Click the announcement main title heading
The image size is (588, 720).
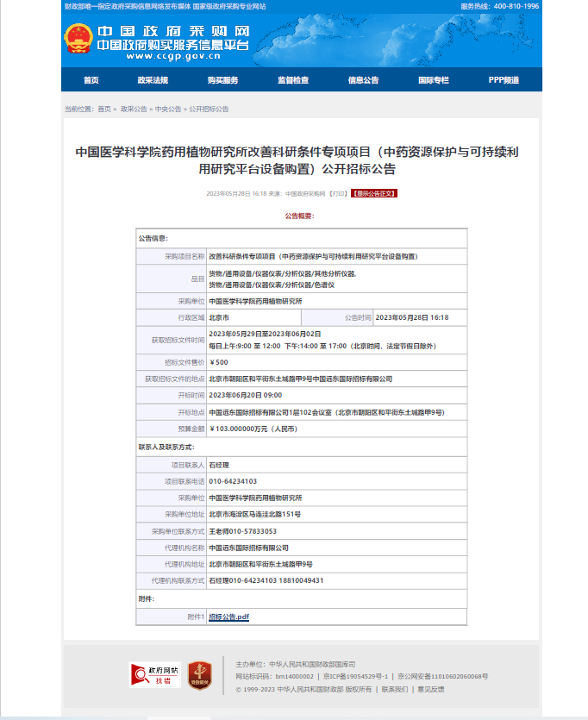click(297, 160)
